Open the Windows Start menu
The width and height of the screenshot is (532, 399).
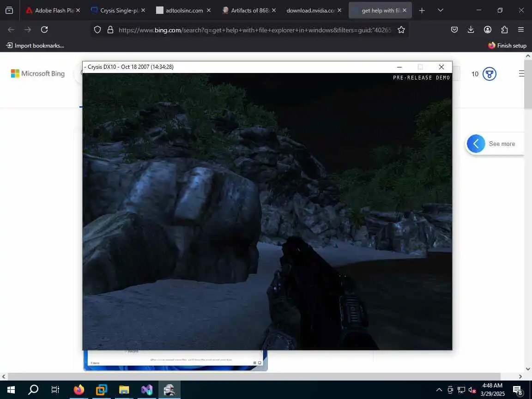(11, 390)
